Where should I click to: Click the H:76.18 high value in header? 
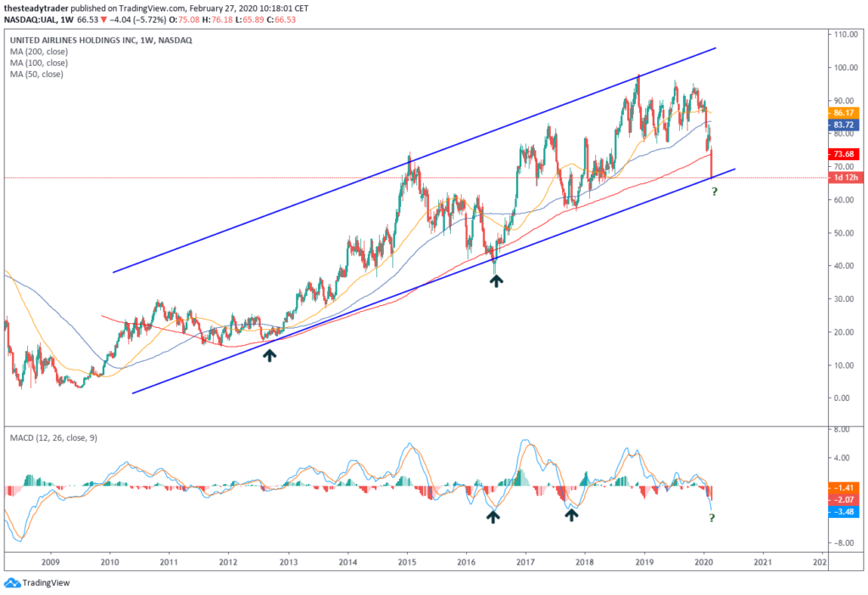point(216,20)
